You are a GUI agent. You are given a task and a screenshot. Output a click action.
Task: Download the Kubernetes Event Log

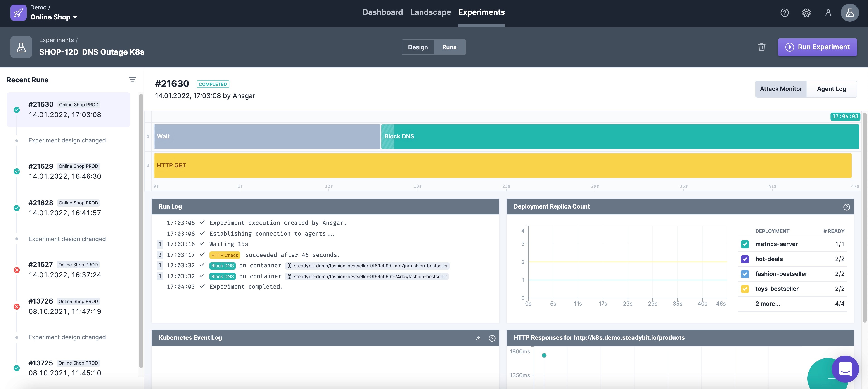coord(479,338)
